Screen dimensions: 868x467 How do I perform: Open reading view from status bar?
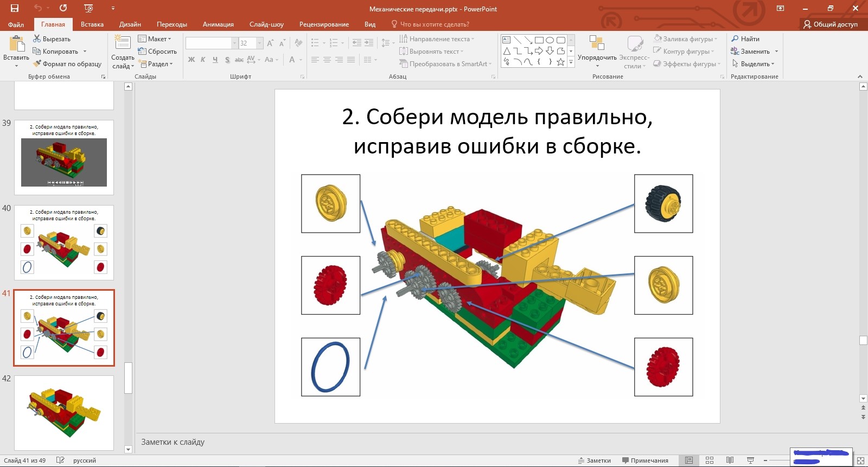click(730, 460)
